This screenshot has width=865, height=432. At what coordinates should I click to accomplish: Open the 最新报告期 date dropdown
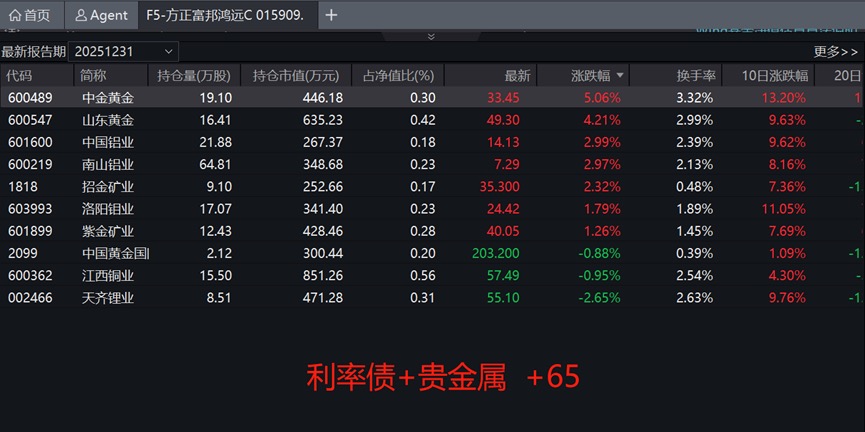(x=123, y=52)
